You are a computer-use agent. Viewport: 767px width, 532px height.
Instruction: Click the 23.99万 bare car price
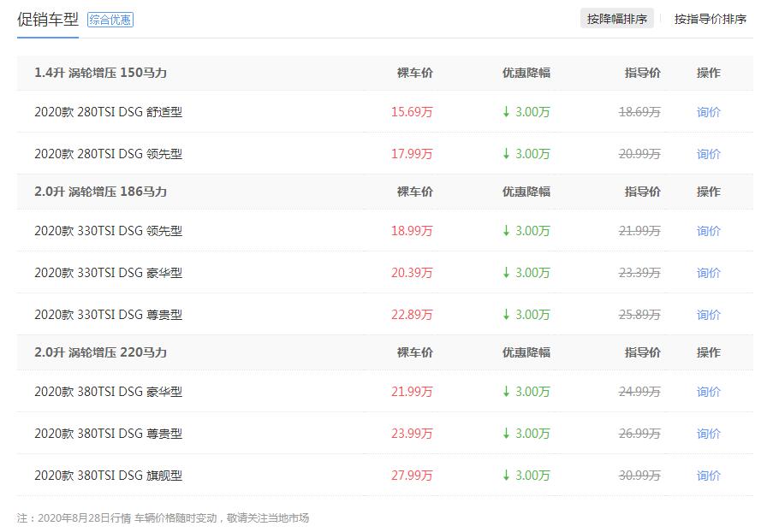click(x=412, y=434)
